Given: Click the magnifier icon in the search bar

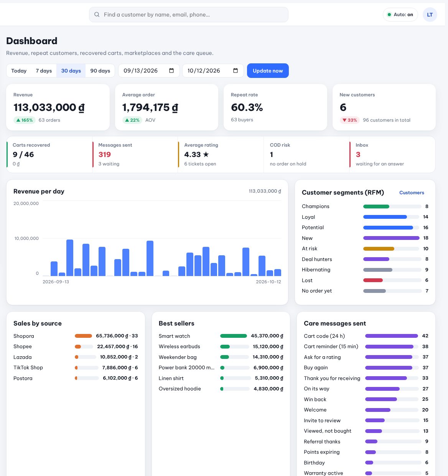Looking at the screenshot, I should click(x=97, y=15).
